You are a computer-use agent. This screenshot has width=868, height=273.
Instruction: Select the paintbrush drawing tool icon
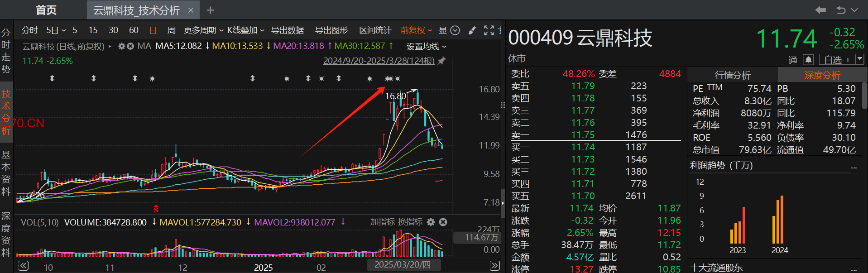472,30
